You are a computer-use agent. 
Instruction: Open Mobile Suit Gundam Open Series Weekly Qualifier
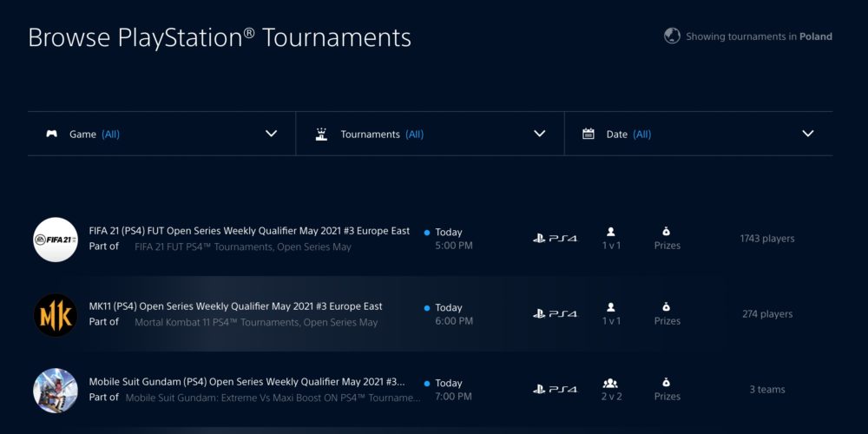pos(247,382)
